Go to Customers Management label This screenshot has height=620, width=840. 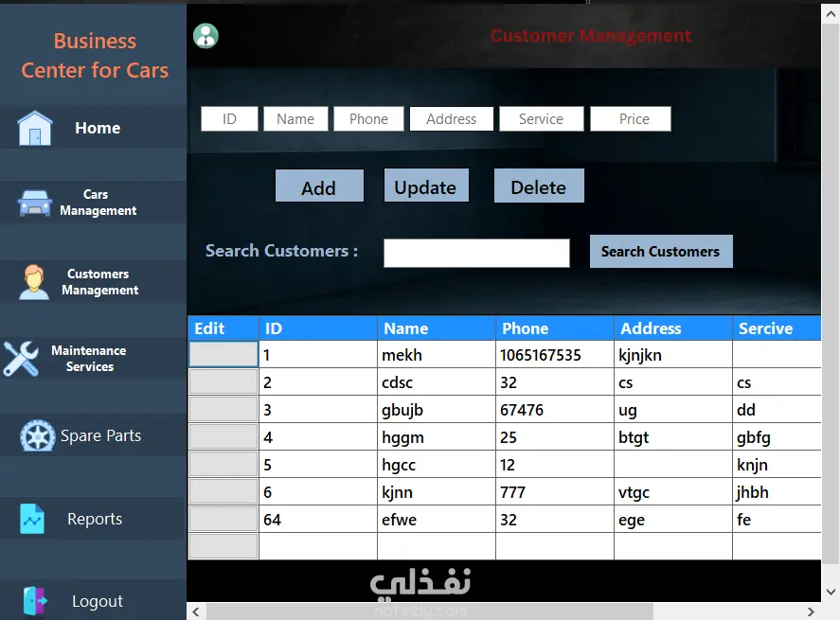tap(99, 282)
